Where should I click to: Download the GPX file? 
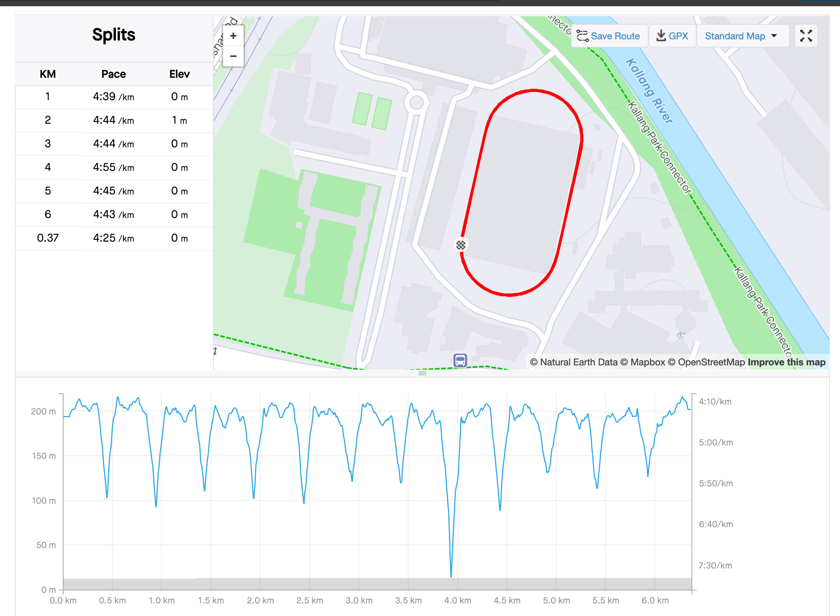[672, 36]
